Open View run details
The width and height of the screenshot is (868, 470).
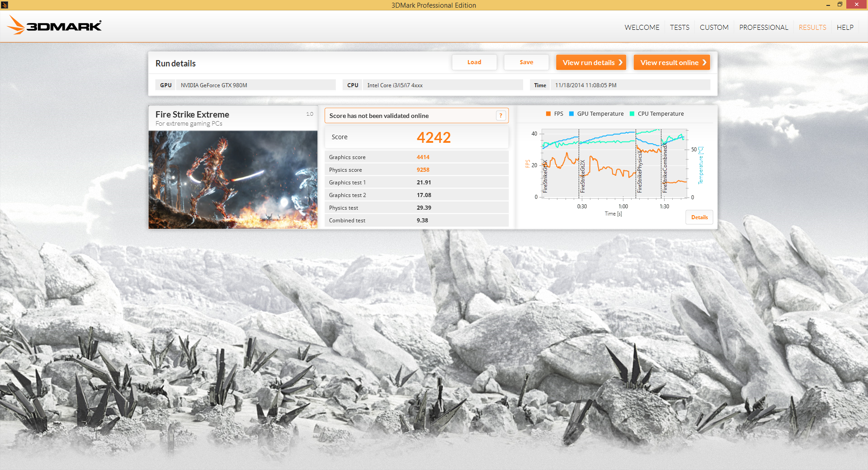(591, 62)
